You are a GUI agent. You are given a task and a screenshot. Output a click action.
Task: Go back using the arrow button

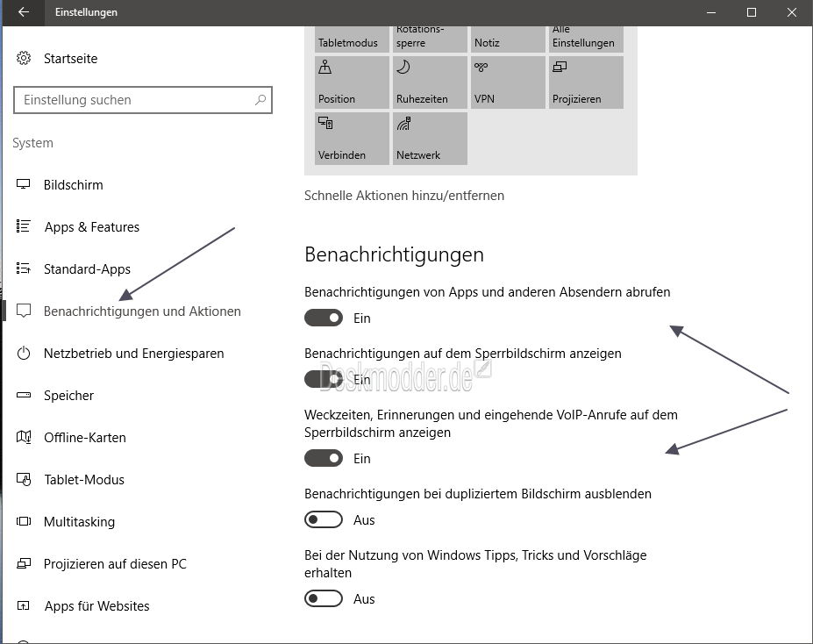coord(22,12)
